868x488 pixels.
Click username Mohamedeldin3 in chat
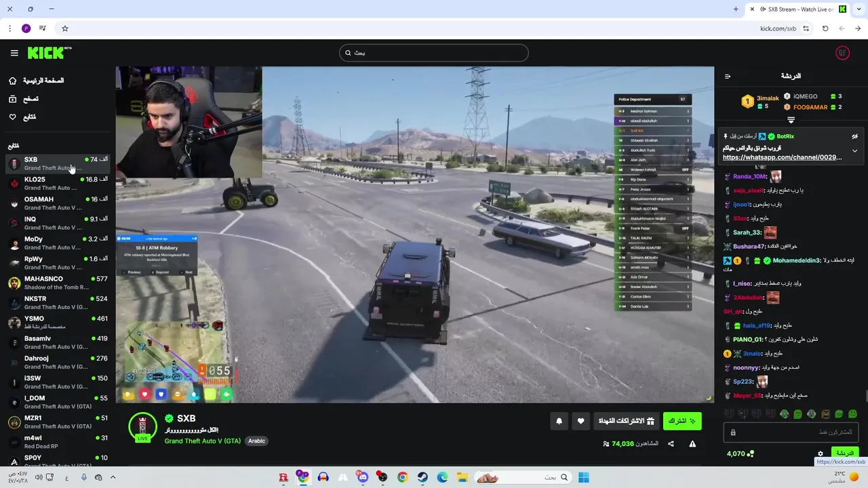click(x=796, y=260)
